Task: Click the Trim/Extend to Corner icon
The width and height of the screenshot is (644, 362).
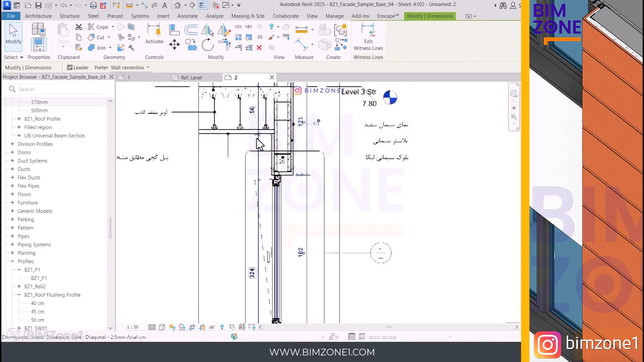Action: click(224, 45)
